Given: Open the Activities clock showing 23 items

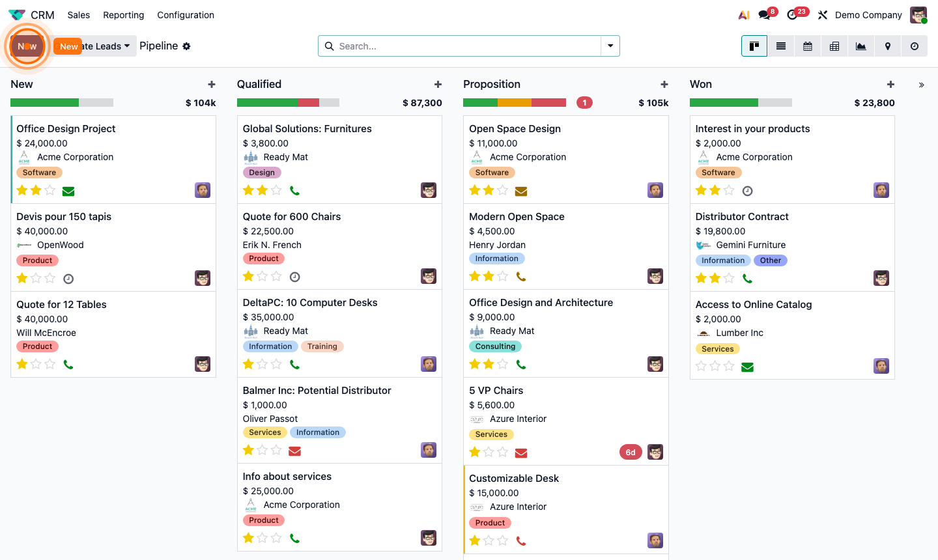Looking at the screenshot, I should (x=792, y=14).
